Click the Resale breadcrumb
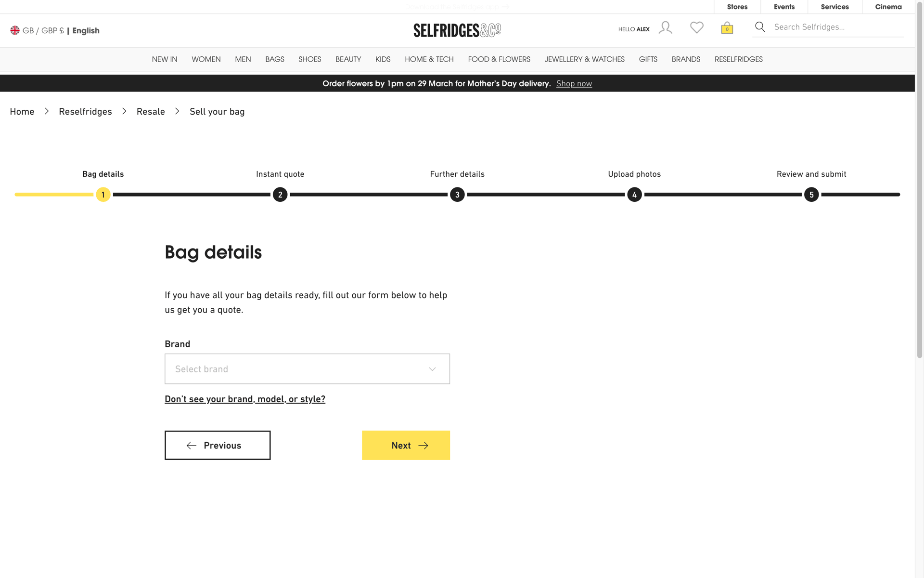924x578 pixels. [151, 112]
